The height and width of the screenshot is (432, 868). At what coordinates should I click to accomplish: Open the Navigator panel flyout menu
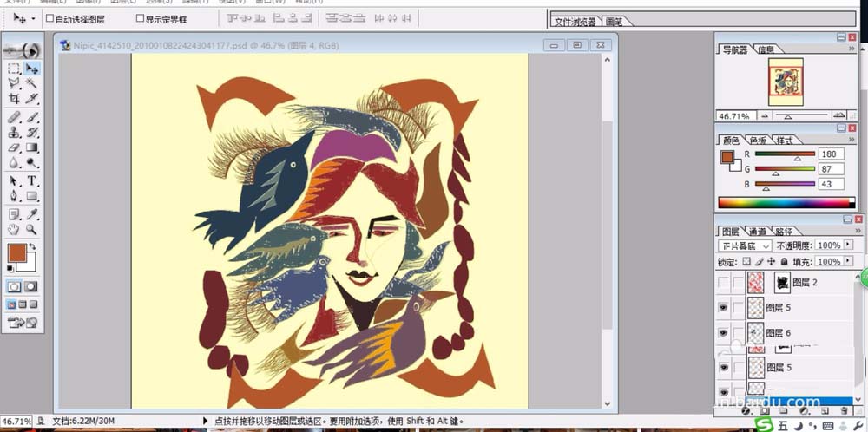(852, 49)
